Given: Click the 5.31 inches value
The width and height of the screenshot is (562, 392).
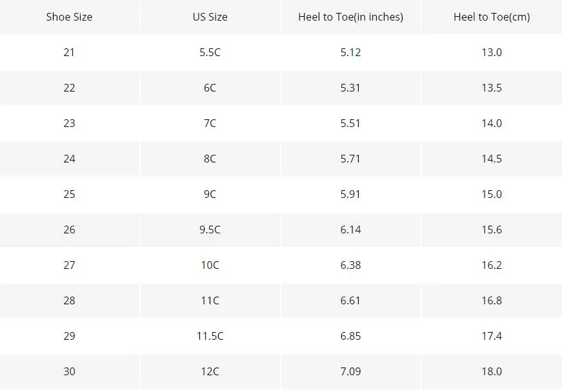Looking at the screenshot, I should [x=350, y=88].
